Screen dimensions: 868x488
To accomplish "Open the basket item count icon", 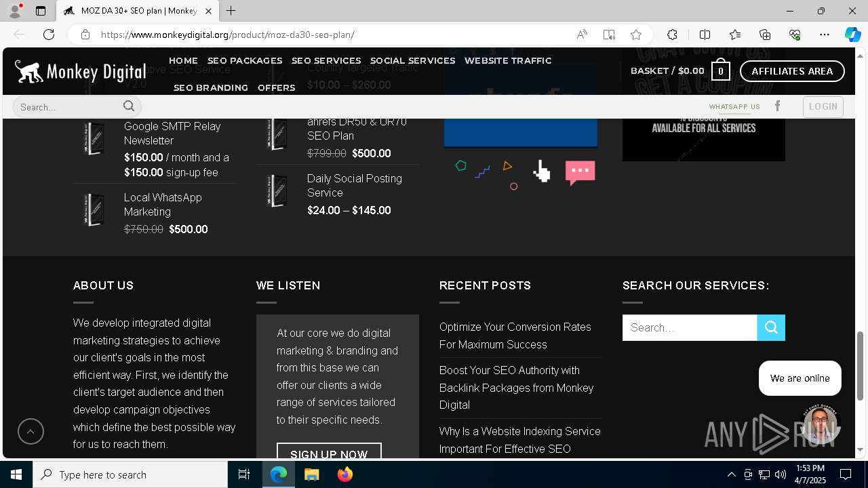I will coord(720,70).
